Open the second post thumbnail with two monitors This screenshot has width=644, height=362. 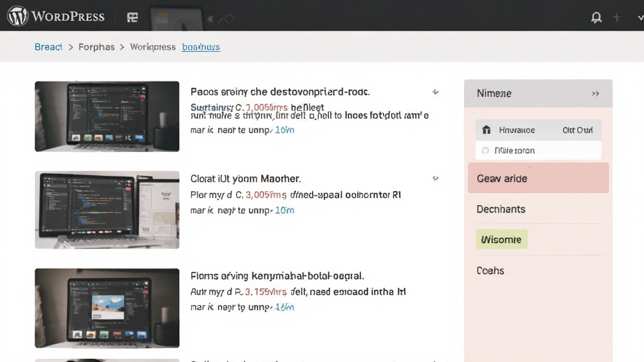107,210
